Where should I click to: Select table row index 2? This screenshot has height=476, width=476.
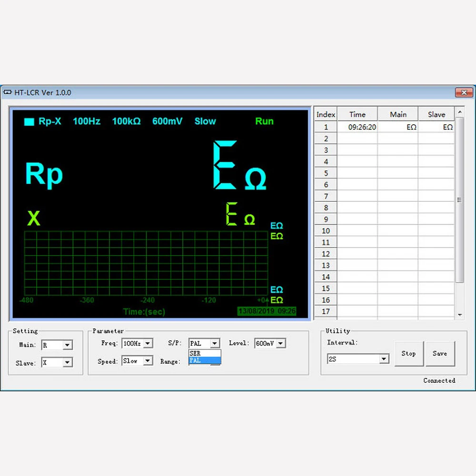[x=326, y=139]
